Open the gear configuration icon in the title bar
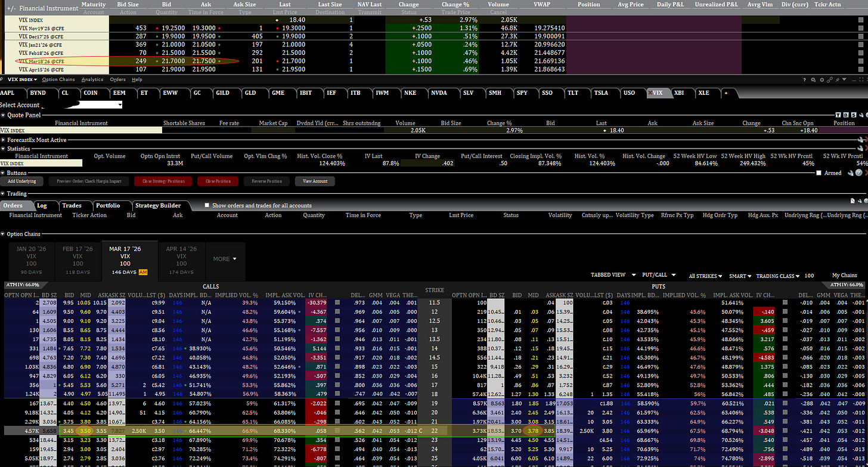868x467 pixels. click(822, 80)
